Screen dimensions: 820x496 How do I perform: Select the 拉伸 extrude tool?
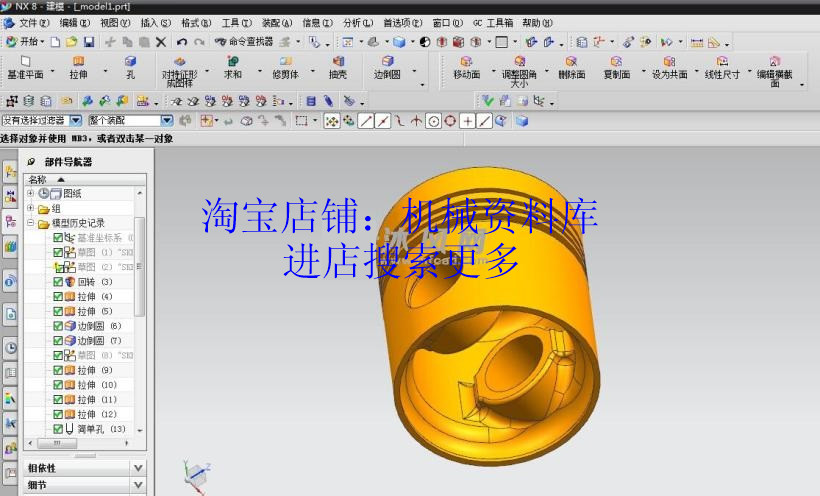78,68
